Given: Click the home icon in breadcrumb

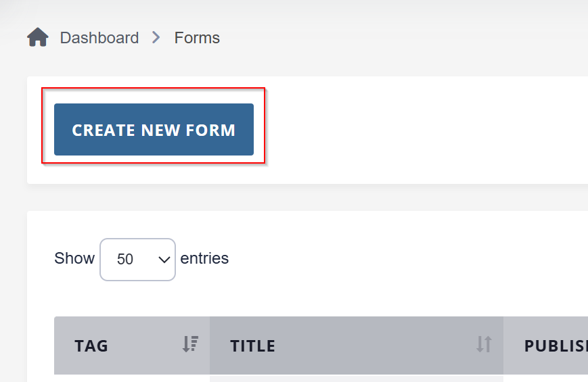Looking at the screenshot, I should 38,38.
